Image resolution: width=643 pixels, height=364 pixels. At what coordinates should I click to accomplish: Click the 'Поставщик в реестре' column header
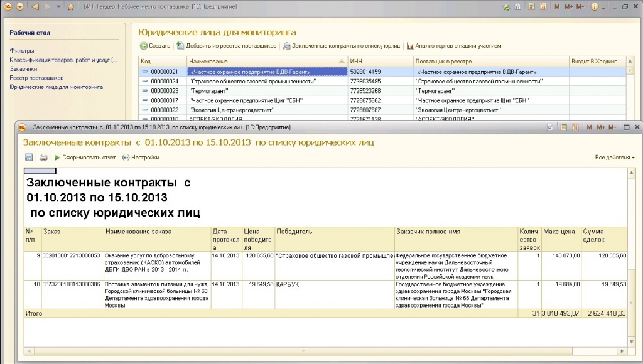pos(491,61)
